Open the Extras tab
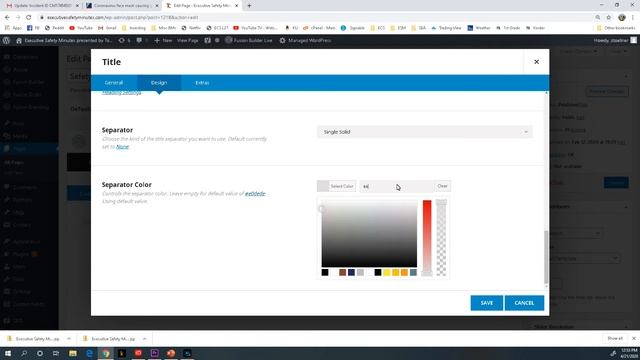This screenshot has height=360, width=640. tap(202, 82)
